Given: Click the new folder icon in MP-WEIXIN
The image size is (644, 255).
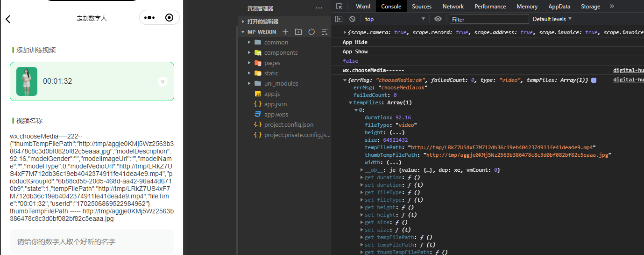Looking at the screenshot, I should tap(298, 32).
